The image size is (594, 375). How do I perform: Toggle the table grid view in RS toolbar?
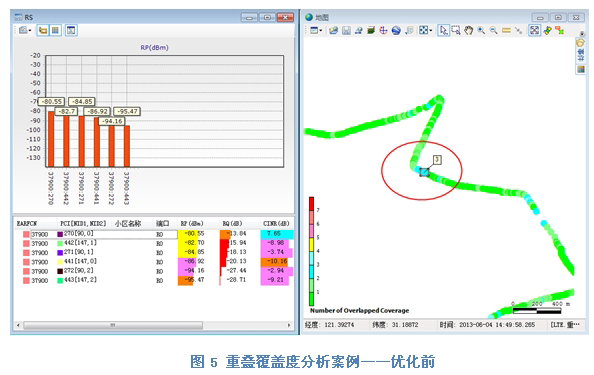[x=55, y=30]
